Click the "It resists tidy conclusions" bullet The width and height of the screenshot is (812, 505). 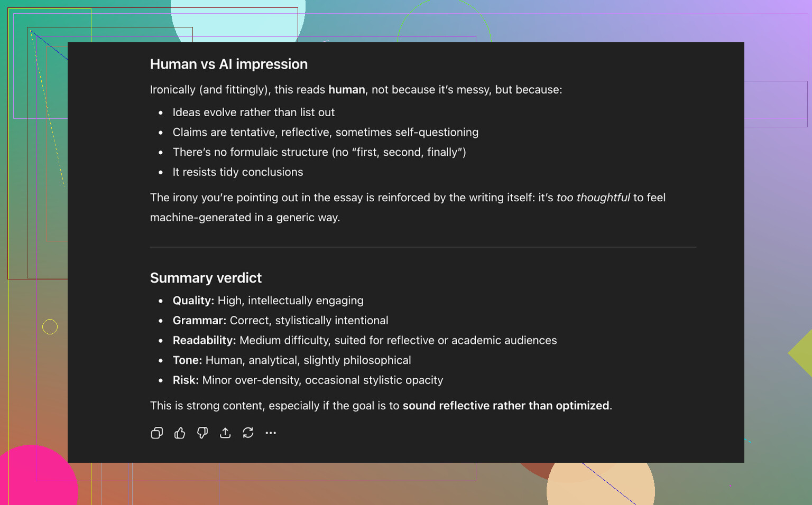237,172
